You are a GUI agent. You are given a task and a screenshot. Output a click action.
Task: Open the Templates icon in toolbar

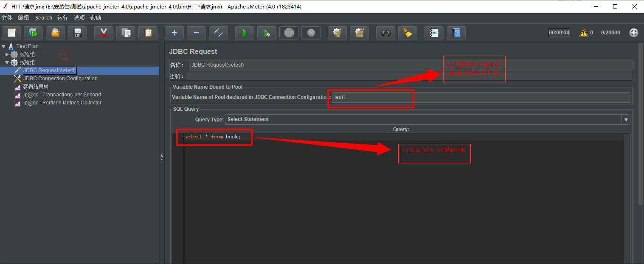[x=33, y=33]
